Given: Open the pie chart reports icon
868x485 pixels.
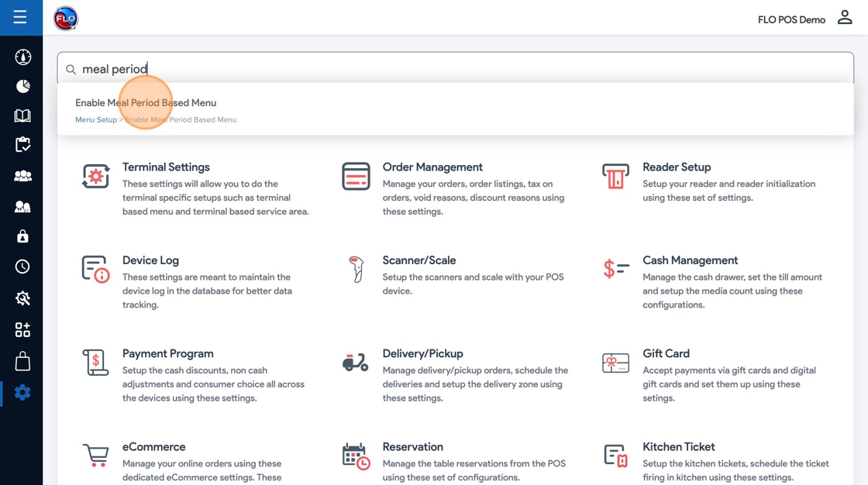Looking at the screenshot, I should [22, 86].
